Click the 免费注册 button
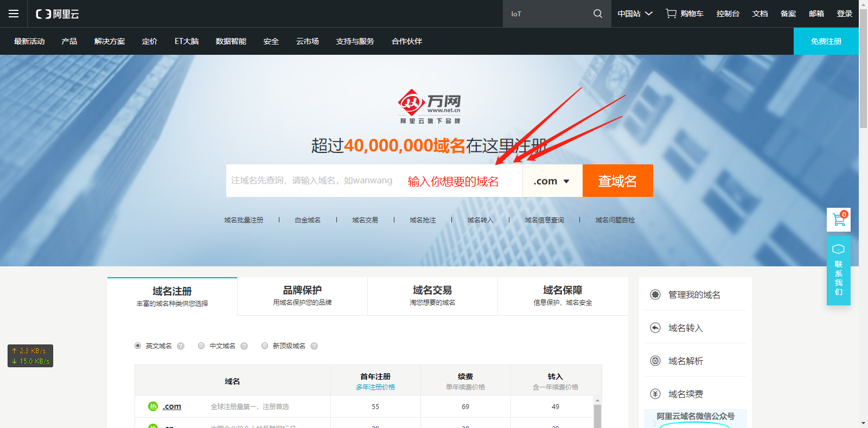Image resolution: width=868 pixels, height=428 pixels. (x=826, y=41)
